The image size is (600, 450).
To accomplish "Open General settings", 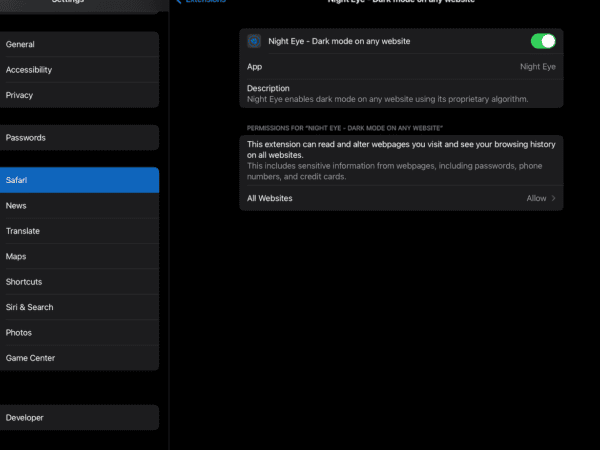I will coord(79,44).
